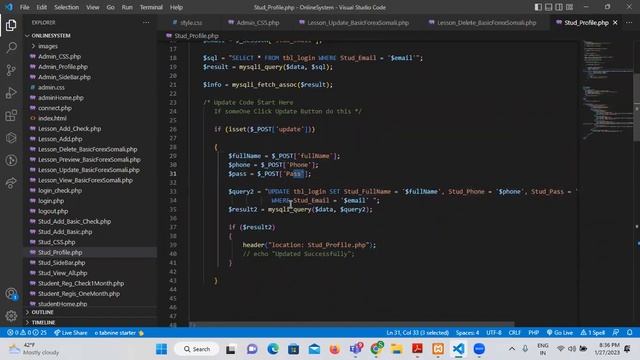Open the Help menu
Screen dimensions: 640x360
[176, 7]
